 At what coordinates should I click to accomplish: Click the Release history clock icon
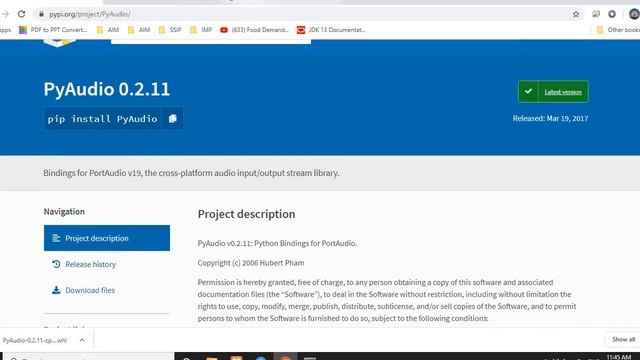point(56,264)
